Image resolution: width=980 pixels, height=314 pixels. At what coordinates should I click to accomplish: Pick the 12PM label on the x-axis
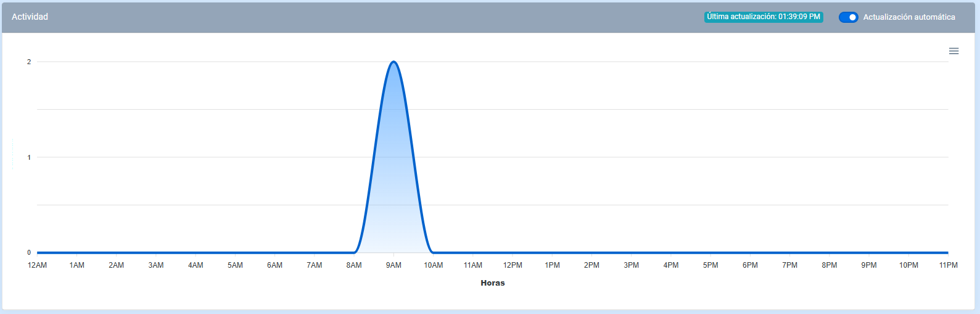[513, 265]
